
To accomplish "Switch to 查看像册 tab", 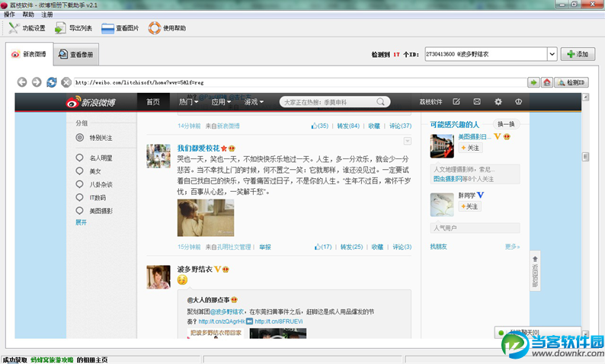I will click(x=76, y=54).
